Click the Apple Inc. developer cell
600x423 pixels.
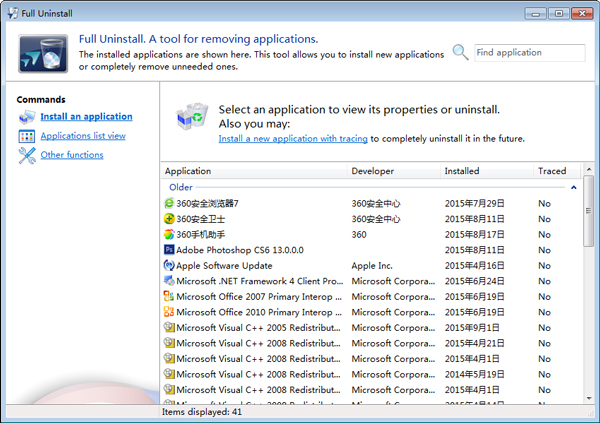point(372,265)
